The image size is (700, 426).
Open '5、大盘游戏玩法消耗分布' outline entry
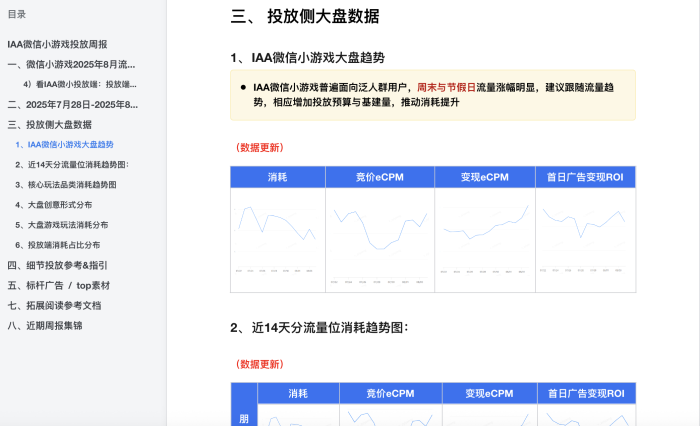pyautogui.click(x=62, y=225)
